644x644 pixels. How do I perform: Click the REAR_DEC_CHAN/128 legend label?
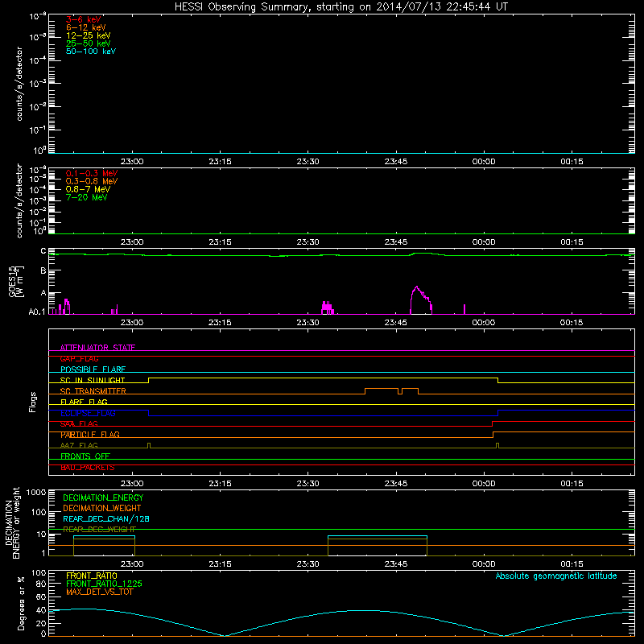pyautogui.click(x=106, y=518)
